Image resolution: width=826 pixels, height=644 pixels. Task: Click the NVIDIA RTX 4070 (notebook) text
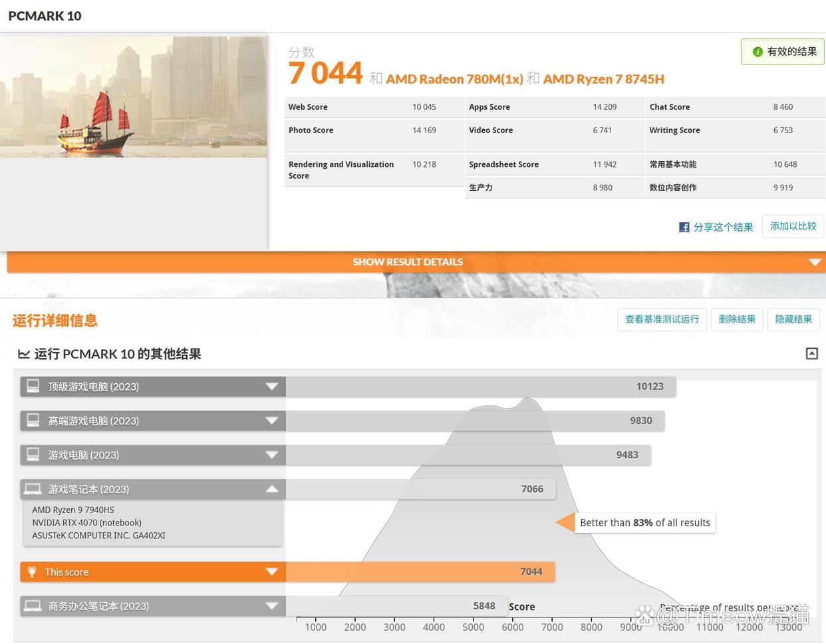(x=86, y=523)
